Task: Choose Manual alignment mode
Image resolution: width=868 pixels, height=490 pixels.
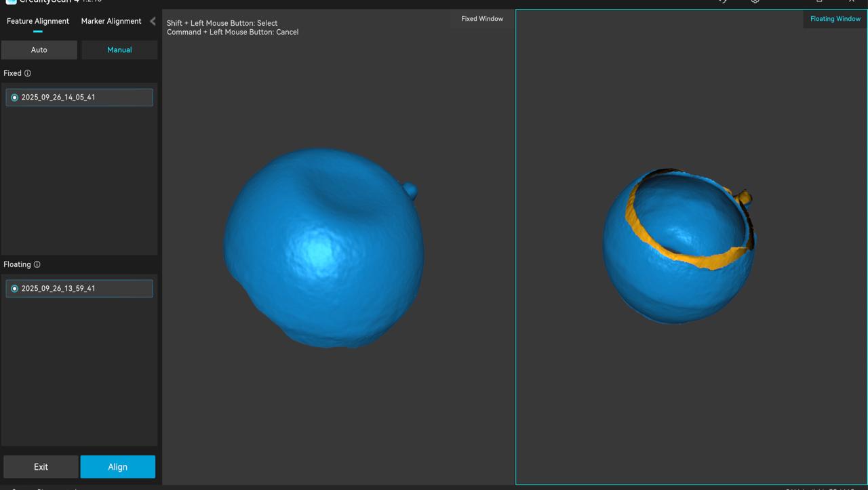Action: coord(119,49)
